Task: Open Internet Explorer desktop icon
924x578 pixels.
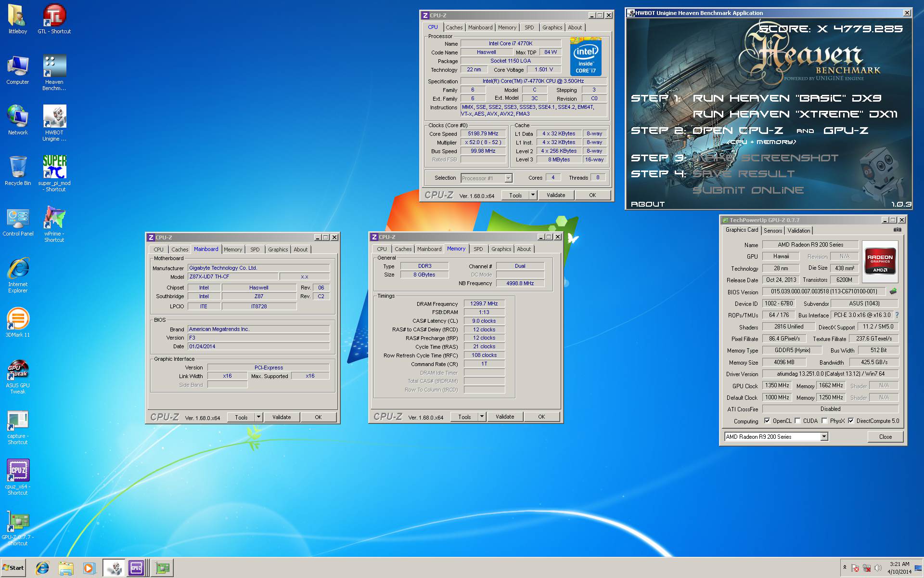Action: coord(18,275)
